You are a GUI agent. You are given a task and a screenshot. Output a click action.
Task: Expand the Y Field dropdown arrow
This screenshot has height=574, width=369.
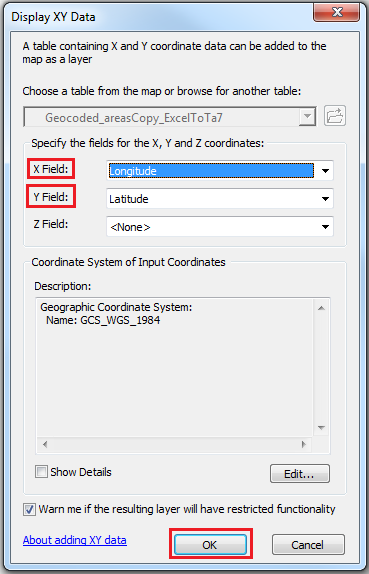tap(325, 199)
